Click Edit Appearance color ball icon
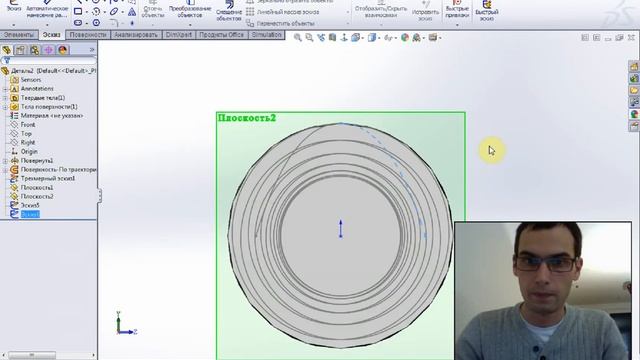The image size is (640, 360). tap(404, 38)
